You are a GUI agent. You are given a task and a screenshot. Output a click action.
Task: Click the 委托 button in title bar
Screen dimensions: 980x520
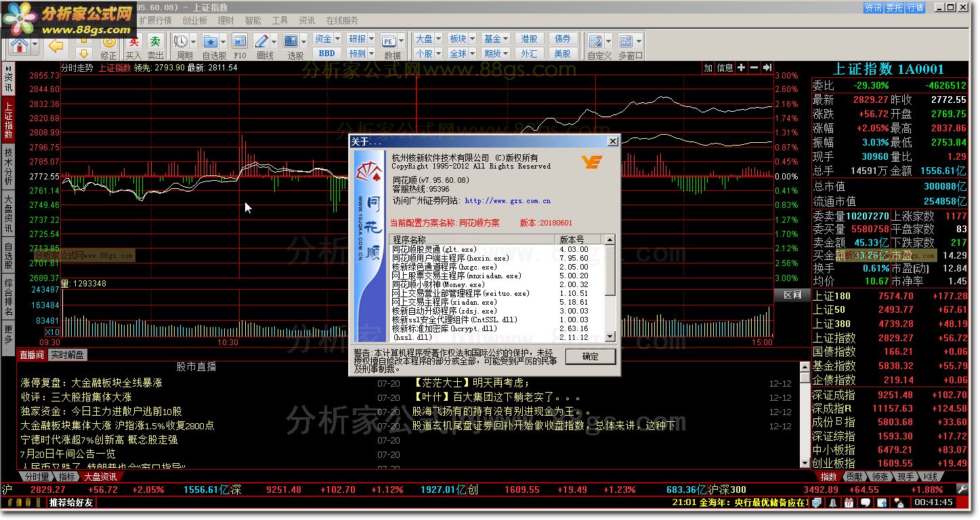(894, 7)
